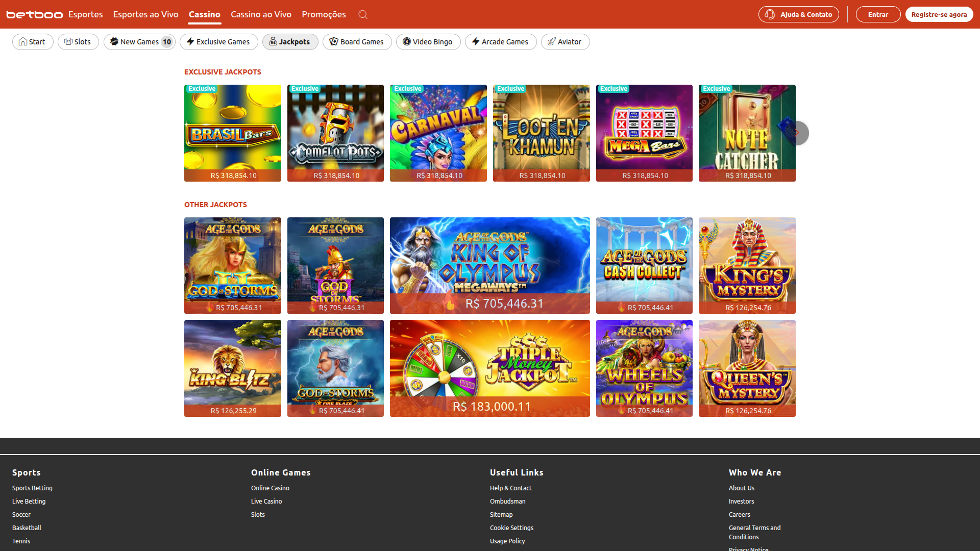Select the Aviator category
The height and width of the screenshot is (551, 980).
click(565, 42)
